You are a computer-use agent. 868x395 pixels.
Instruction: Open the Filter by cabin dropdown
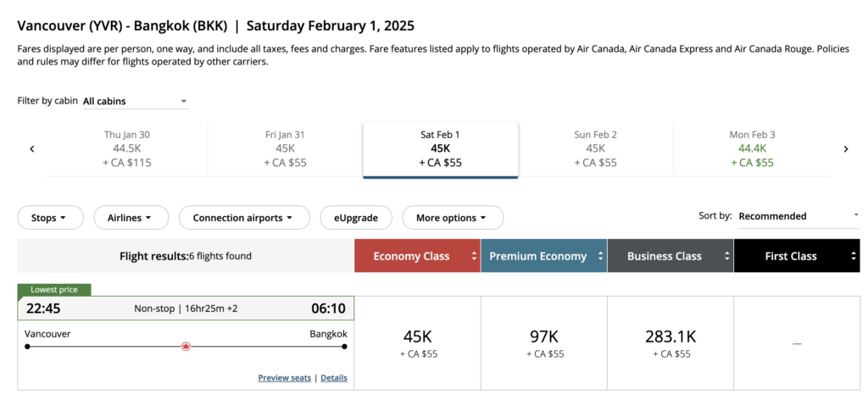(x=136, y=102)
